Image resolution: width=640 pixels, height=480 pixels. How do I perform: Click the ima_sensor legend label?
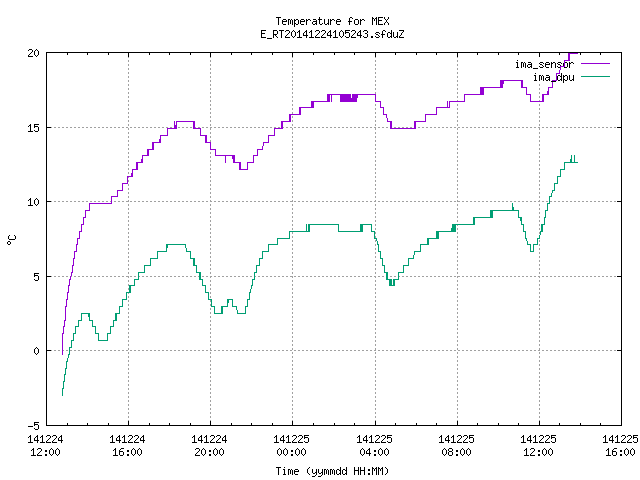tap(544, 64)
